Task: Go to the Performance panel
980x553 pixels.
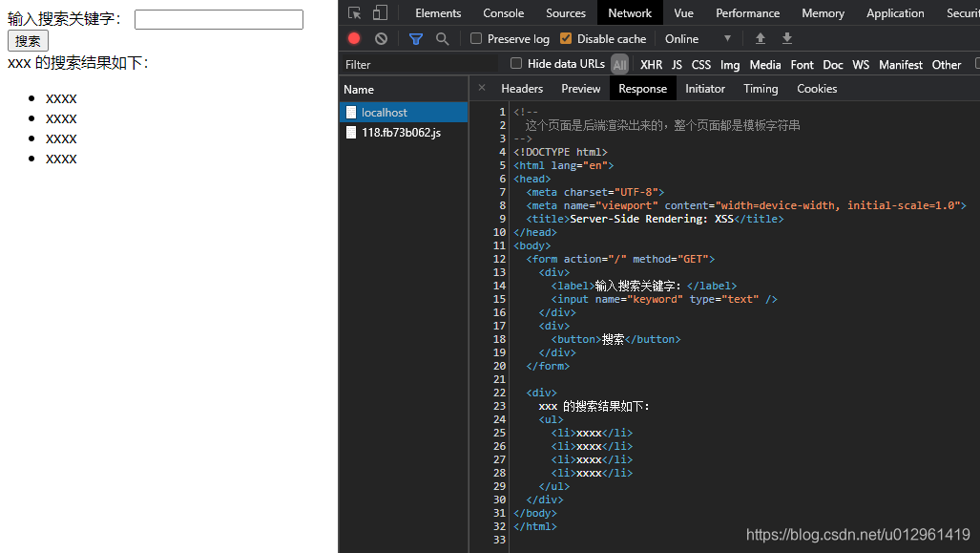Action: 747,13
